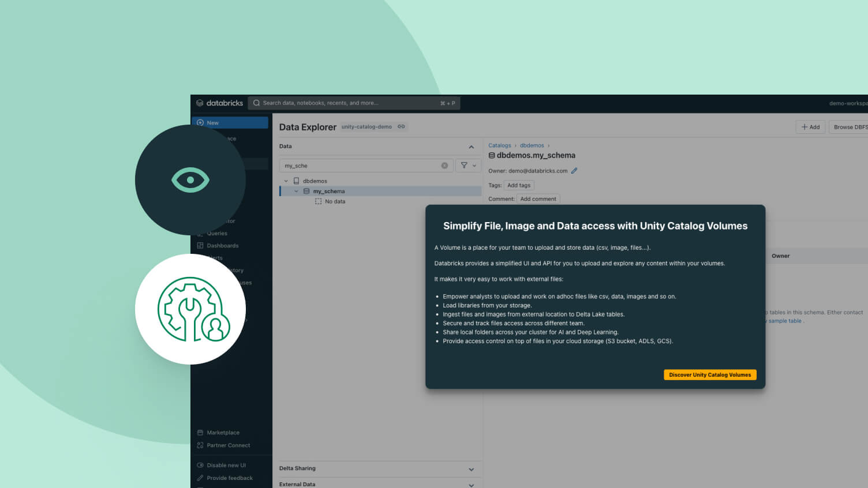Focus the top search data, notebooks bar
Viewport: 868px width, 488px height.
click(x=354, y=103)
